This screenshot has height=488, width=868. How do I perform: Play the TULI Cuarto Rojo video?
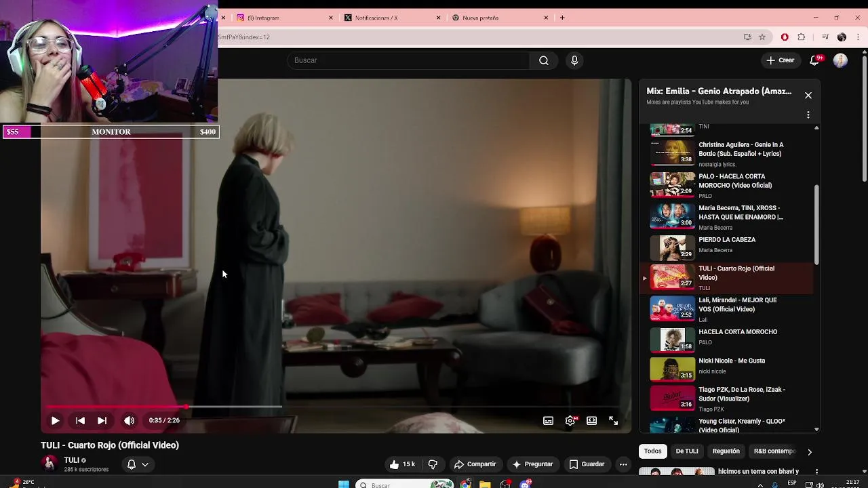[x=55, y=421]
